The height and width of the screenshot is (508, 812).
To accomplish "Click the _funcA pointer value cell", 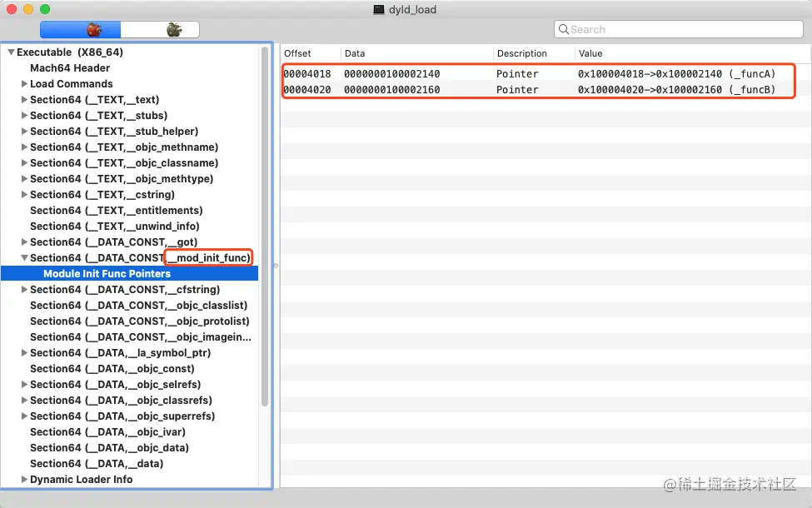I will [x=677, y=74].
